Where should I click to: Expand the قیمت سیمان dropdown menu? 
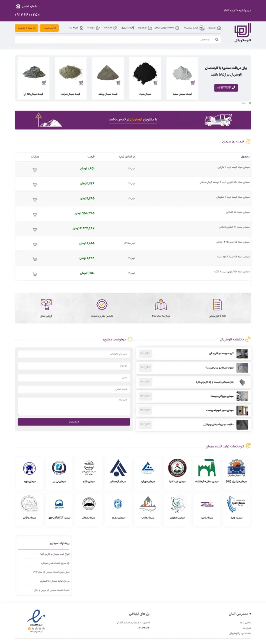[191, 28]
